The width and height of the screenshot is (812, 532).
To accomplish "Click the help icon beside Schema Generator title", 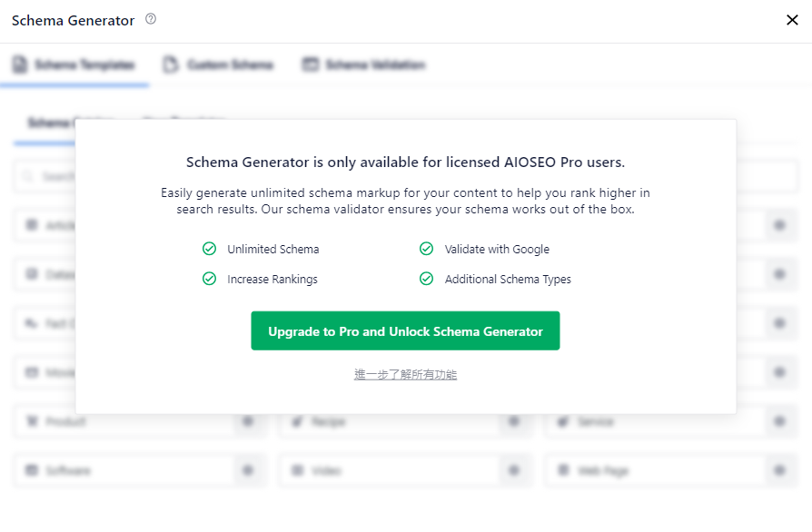I will pyautogui.click(x=151, y=19).
